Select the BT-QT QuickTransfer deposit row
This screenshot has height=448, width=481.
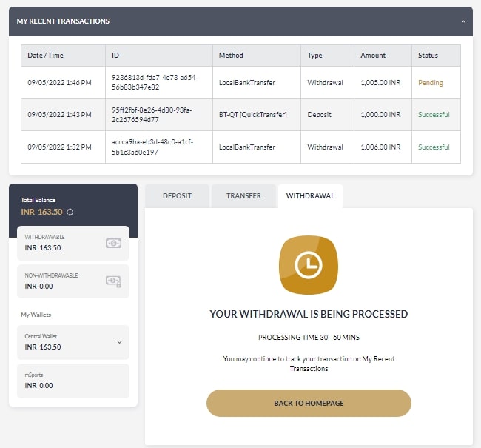coord(252,115)
